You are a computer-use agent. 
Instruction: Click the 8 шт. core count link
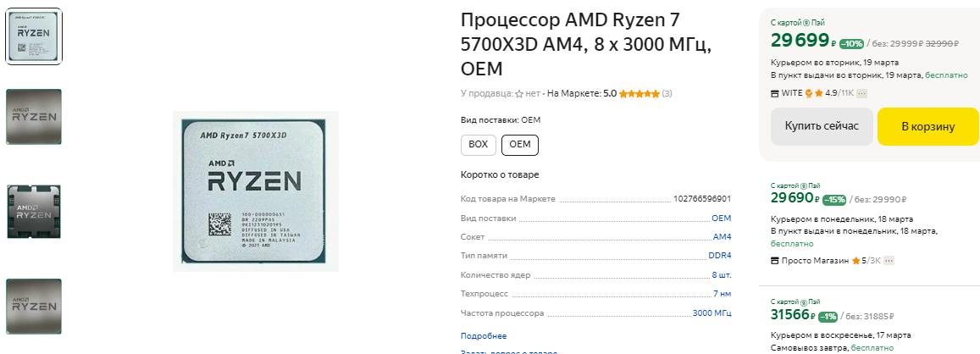coord(721,274)
